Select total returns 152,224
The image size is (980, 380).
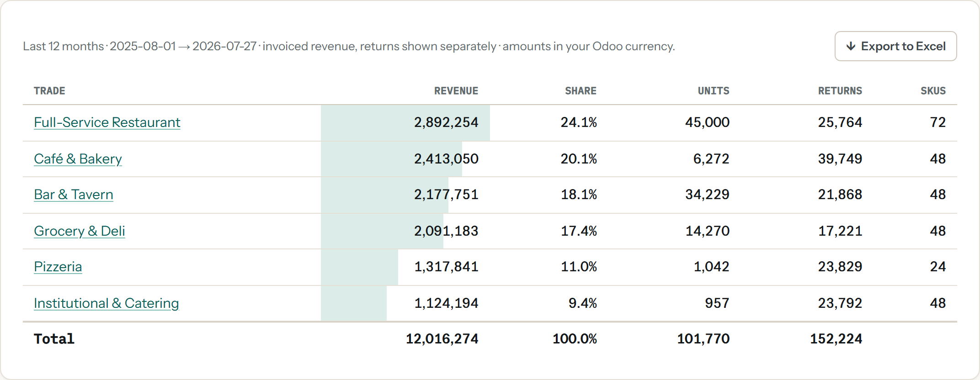[836, 339]
